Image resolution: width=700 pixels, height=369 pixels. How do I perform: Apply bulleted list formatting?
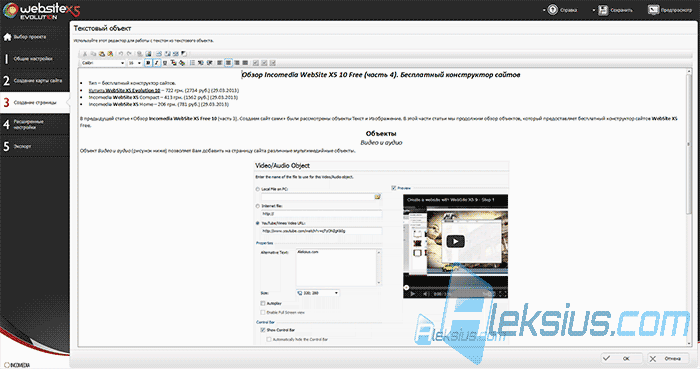(x=192, y=63)
